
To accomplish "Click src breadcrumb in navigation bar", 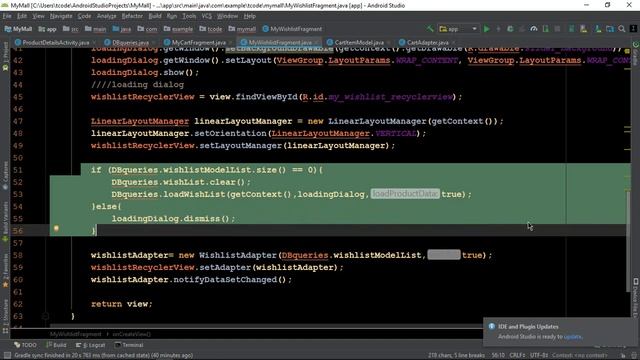I will coord(71,29).
